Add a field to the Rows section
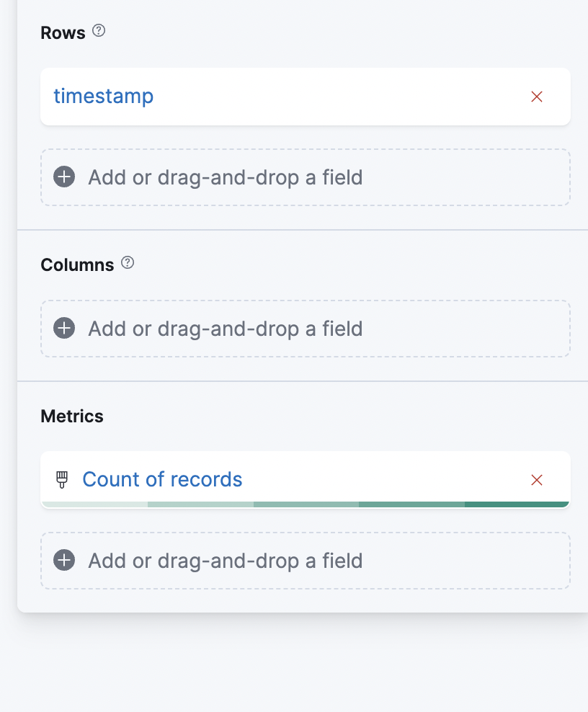Screen dimensions: 588x712 (x=225, y=177)
